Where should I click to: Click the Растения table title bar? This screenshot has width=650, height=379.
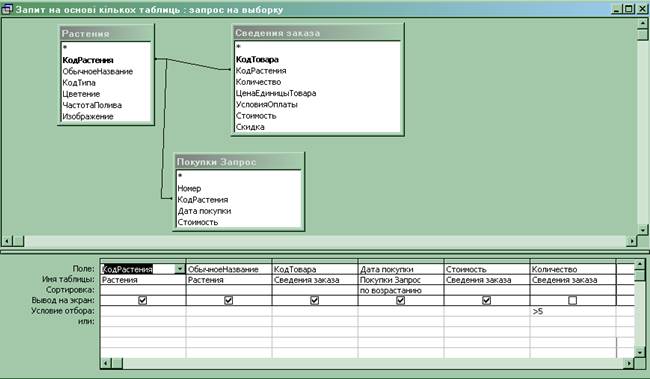coord(106,33)
